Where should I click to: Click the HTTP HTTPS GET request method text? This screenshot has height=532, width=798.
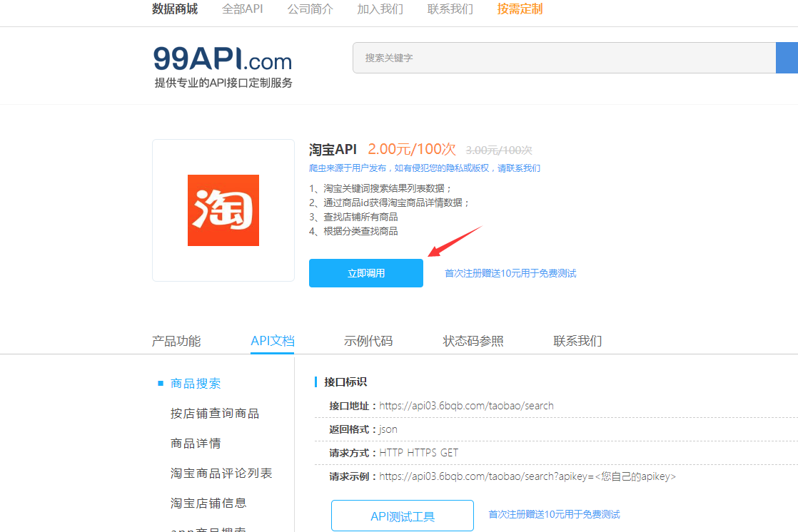coord(419,453)
